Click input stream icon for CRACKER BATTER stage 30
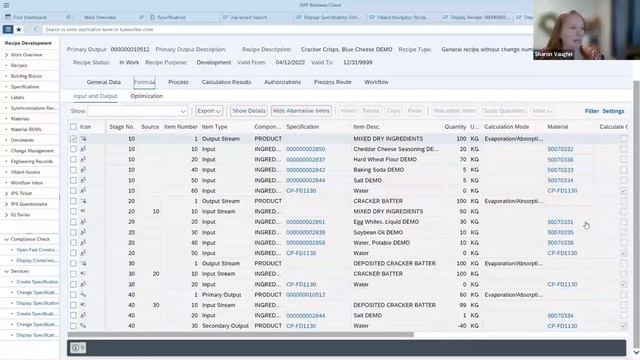This screenshot has height=360, width=640. [83, 274]
